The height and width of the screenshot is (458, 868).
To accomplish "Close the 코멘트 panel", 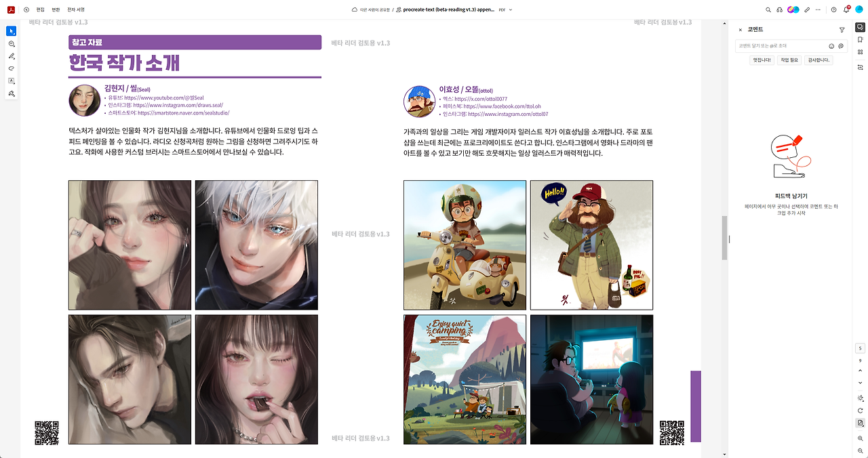I will pyautogui.click(x=741, y=30).
